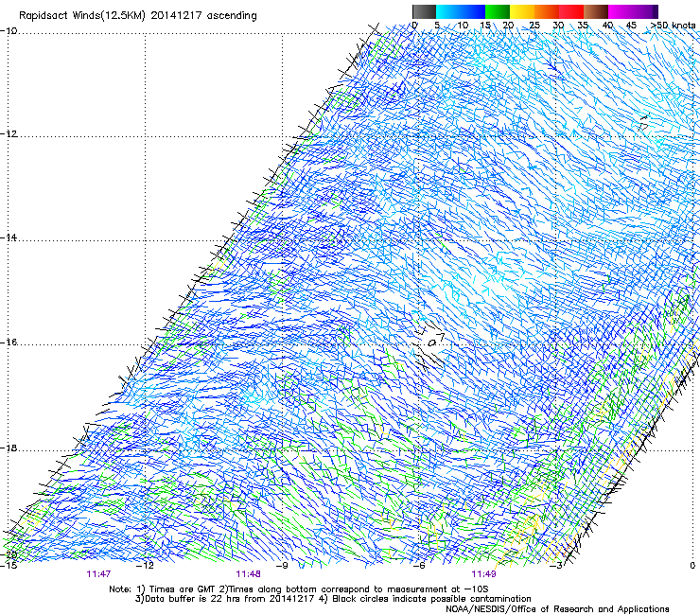Click the -10 latitude axis label
This screenshot has height=615, width=700.
[x=9, y=31]
